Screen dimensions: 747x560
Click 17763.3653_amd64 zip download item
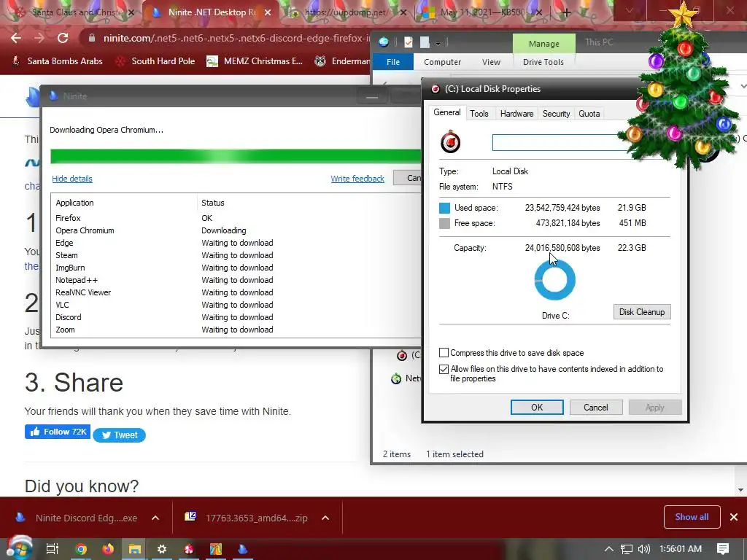[246, 518]
